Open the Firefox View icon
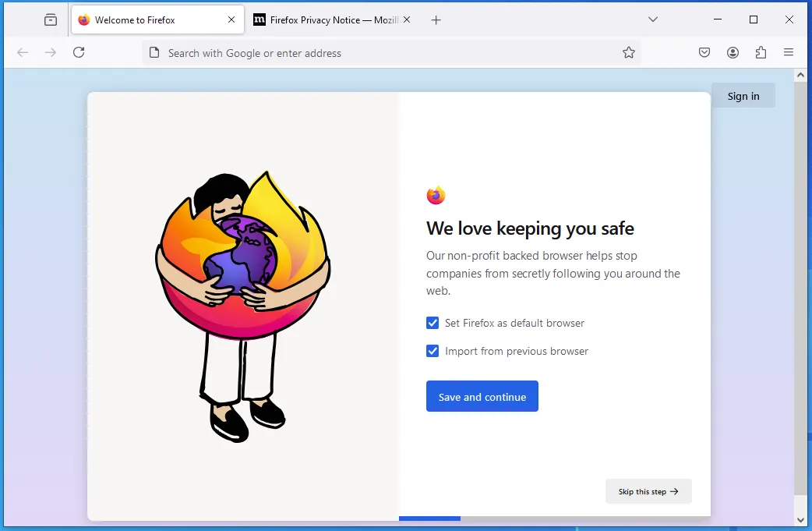 coord(50,19)
